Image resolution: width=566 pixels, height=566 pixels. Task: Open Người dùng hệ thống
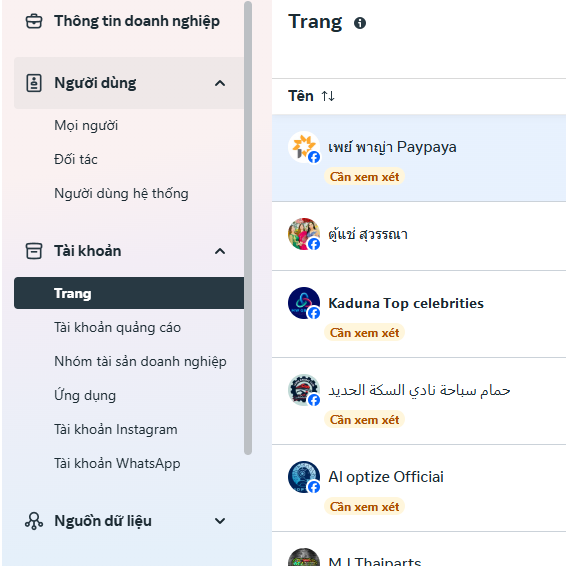(121, 193)
